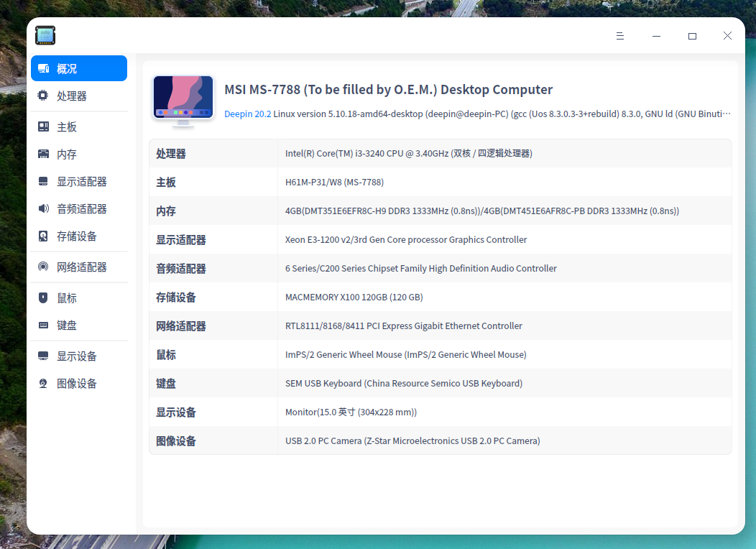
Task: Click the H61M-P31/W8 (MS-7788) value
Action: [x=334, y=183]
